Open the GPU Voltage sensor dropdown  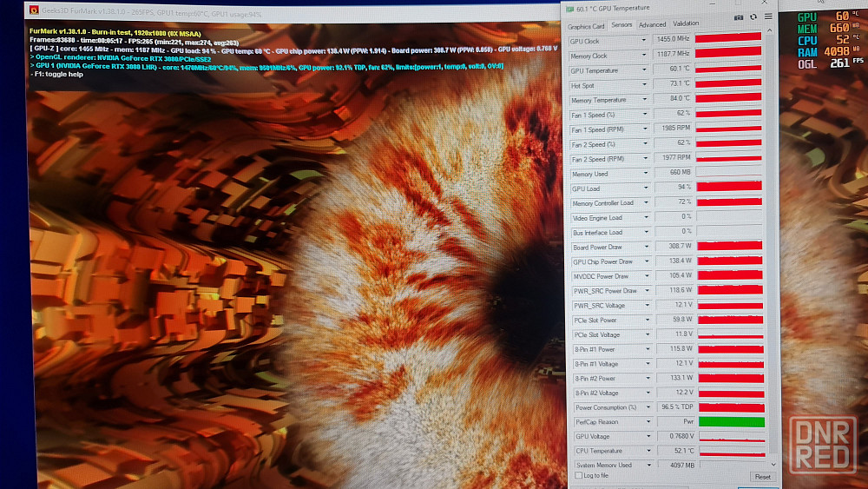pyautogui.click(x=648, y=436)
